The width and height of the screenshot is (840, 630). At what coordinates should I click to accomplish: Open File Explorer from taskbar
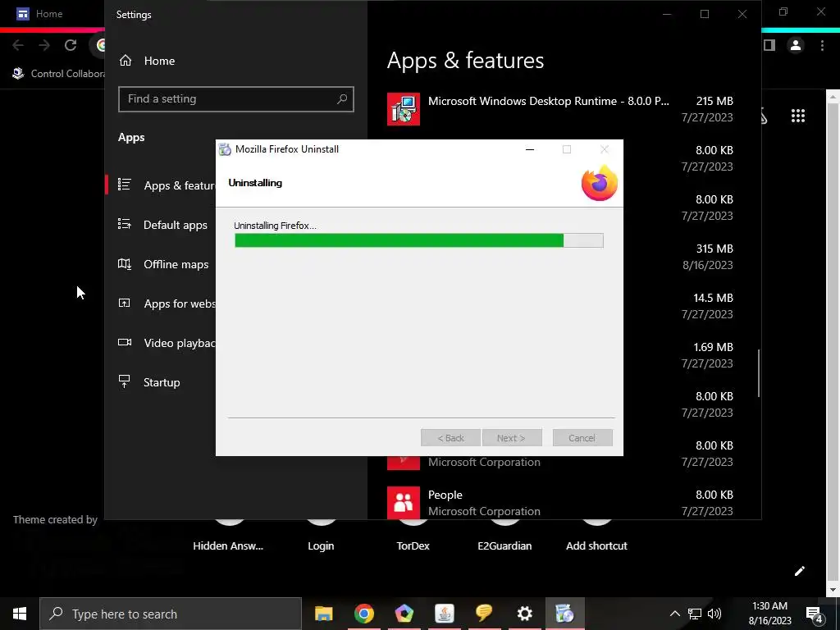point(323,614)
